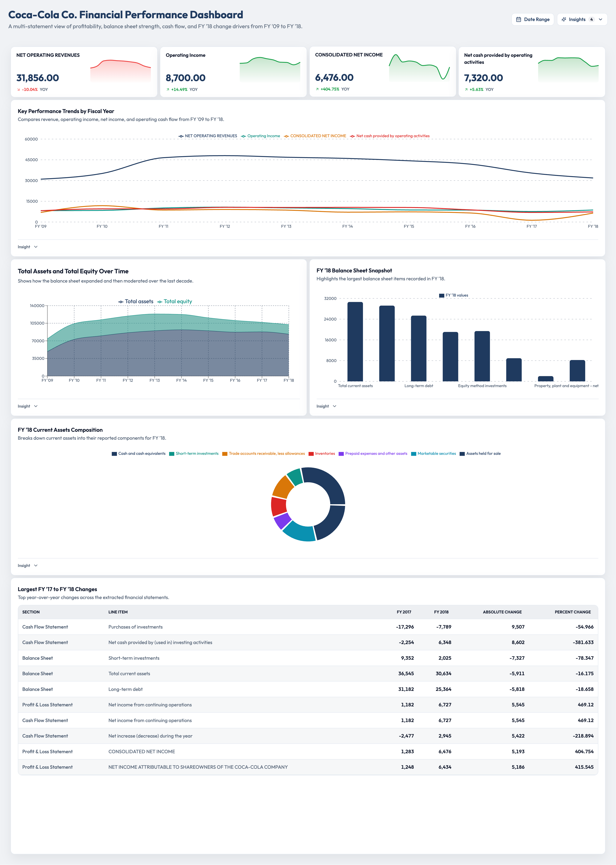Sort table by PERCENT CHANGE column
Viewport: 616px width, 865px height.
572,612
